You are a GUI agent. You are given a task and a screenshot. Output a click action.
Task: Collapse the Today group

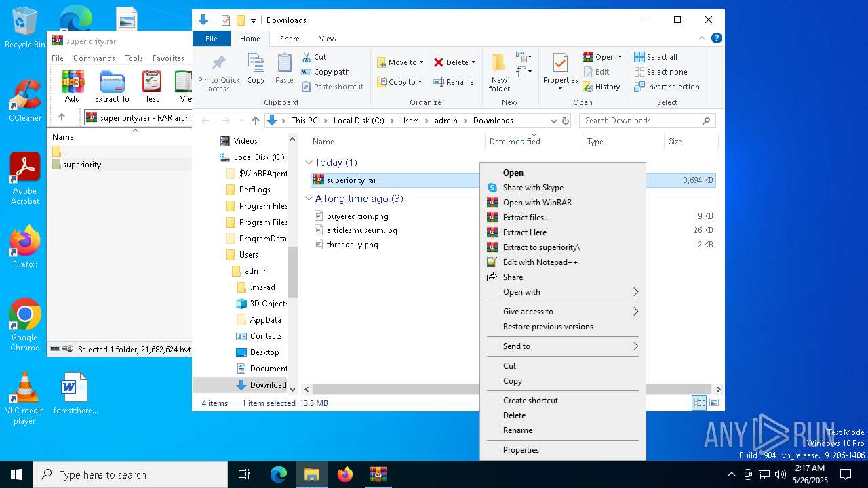pos(309,163)
